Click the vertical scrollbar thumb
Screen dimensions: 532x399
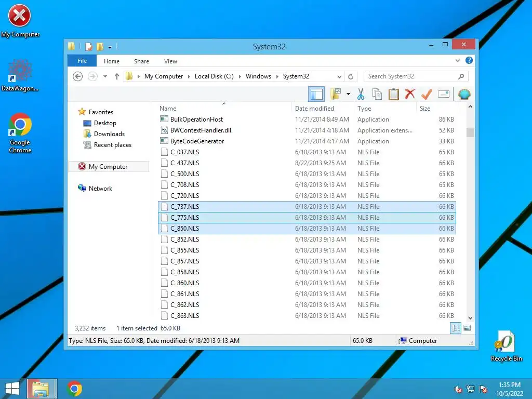pyautogui.click(x=470, y=132)
